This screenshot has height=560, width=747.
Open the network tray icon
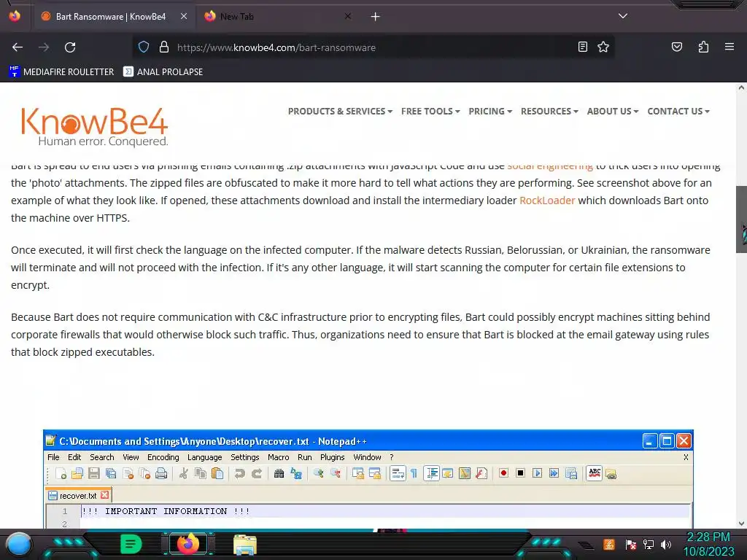649,544
